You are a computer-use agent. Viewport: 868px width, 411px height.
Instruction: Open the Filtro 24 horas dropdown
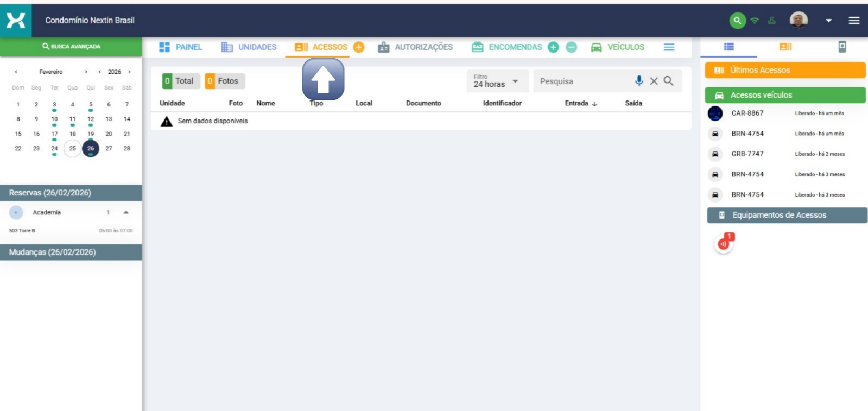click(x=496, y=81)
